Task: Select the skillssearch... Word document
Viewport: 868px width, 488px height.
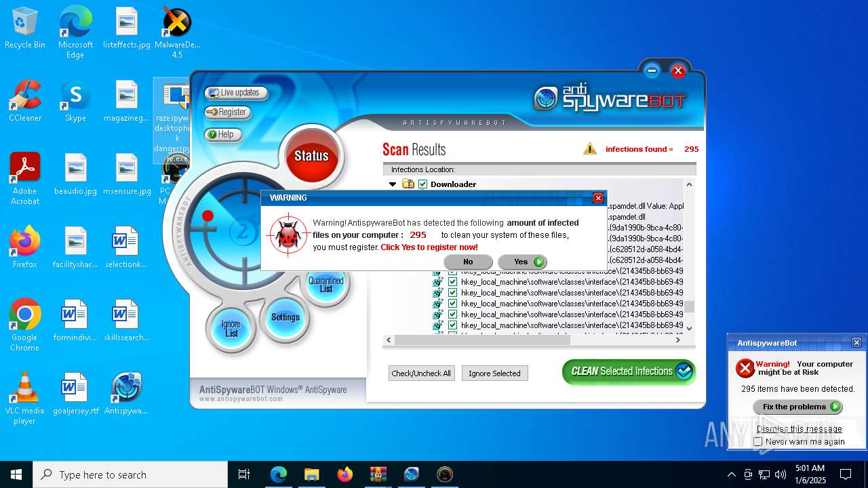Action: pos(127,321)
